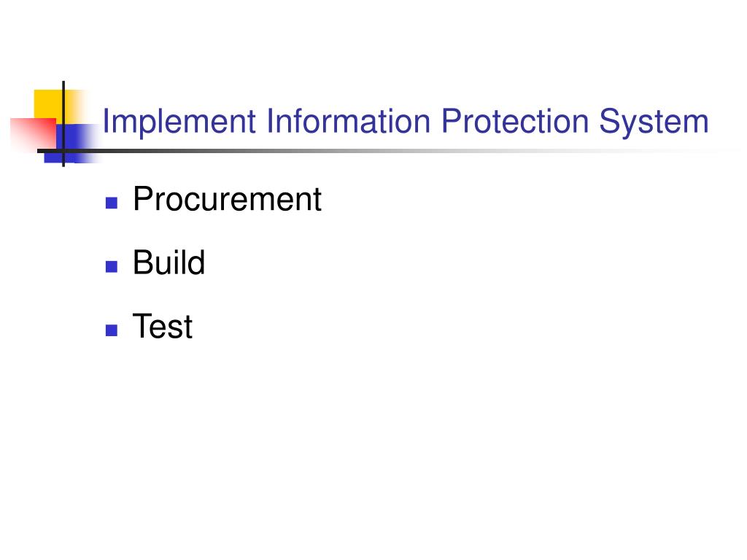Screen dimensions: 747x560
Task: Click the capital T of Test
Action: click(142, 326)
